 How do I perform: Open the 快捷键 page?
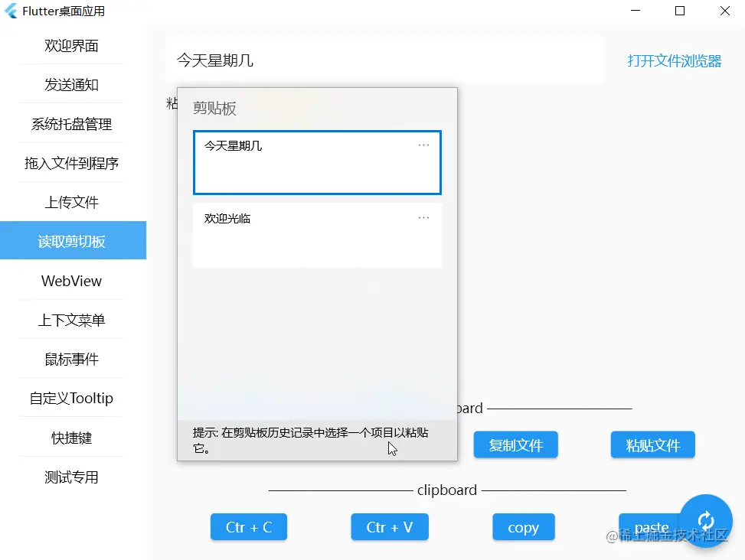(71, 438)
